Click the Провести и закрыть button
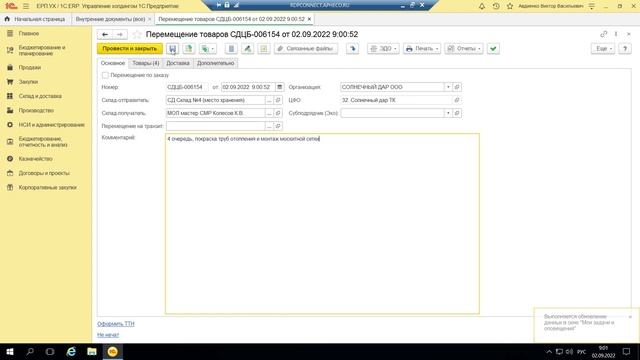 (130, 49)
